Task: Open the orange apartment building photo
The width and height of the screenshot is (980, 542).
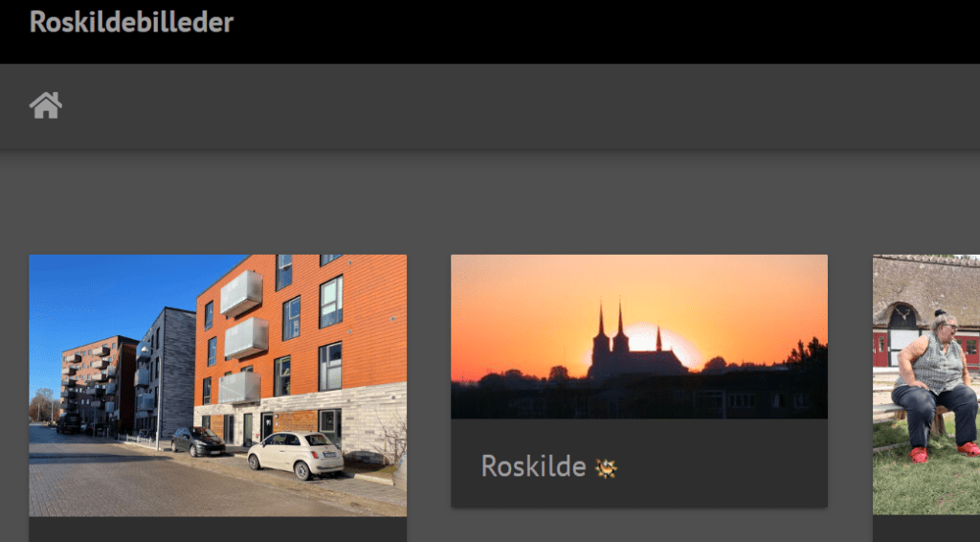Action: (217, 385)
